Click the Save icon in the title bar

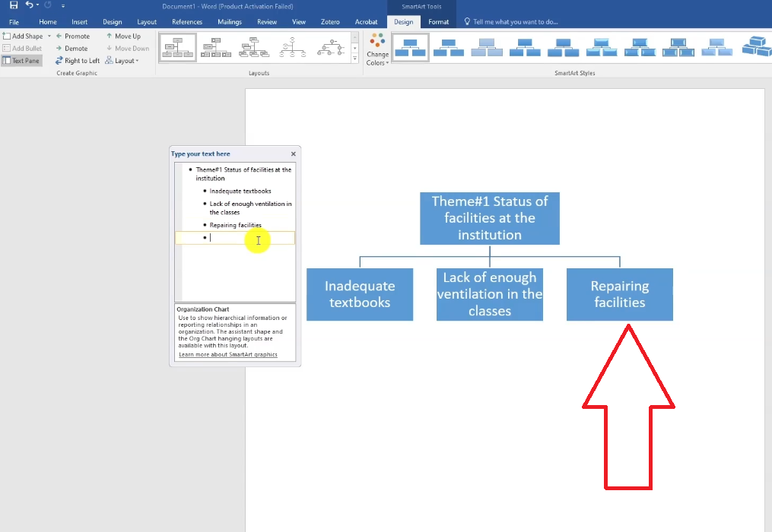click(14, 6)
